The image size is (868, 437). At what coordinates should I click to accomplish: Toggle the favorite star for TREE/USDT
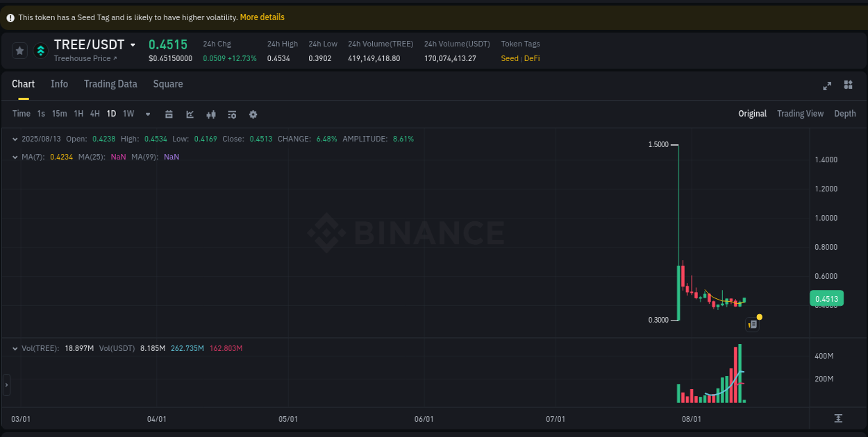point(19,50)
